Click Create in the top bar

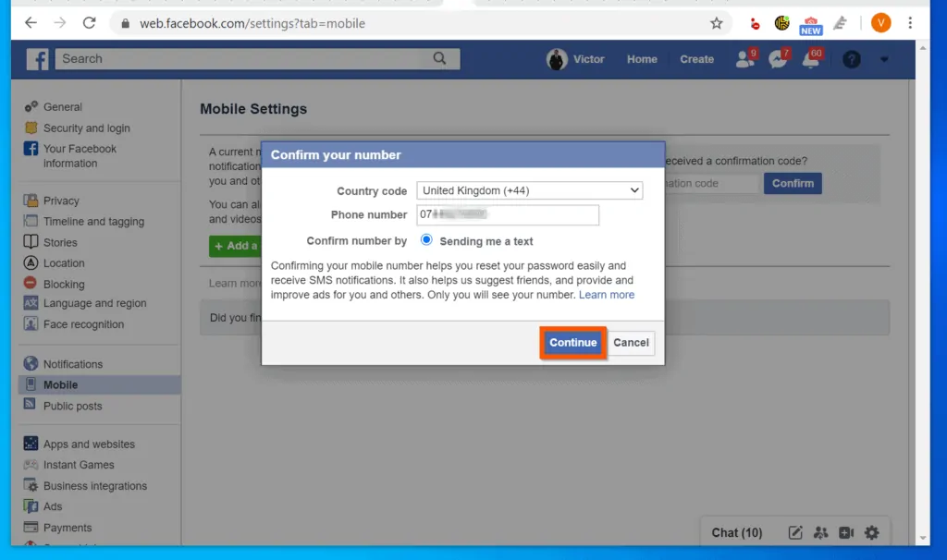697,59
